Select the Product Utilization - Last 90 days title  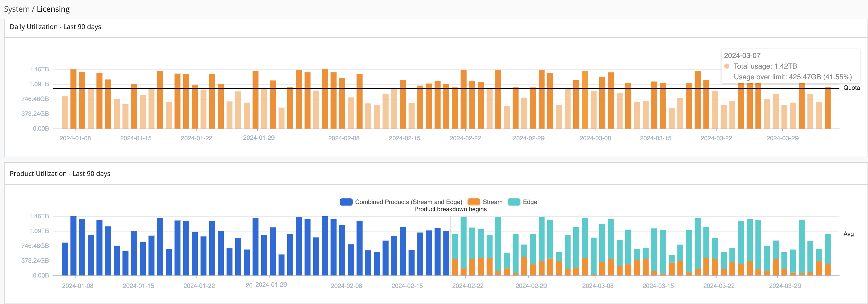(60, 174)
